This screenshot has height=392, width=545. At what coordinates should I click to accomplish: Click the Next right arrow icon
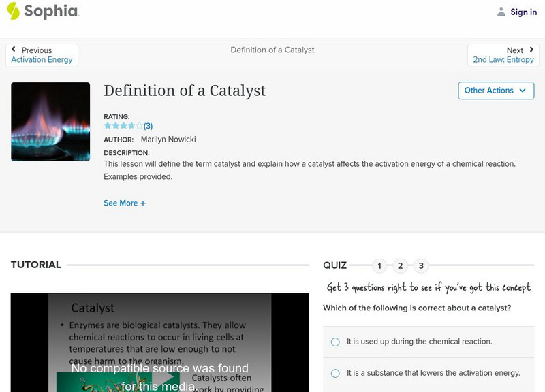[x=531, y=50]
